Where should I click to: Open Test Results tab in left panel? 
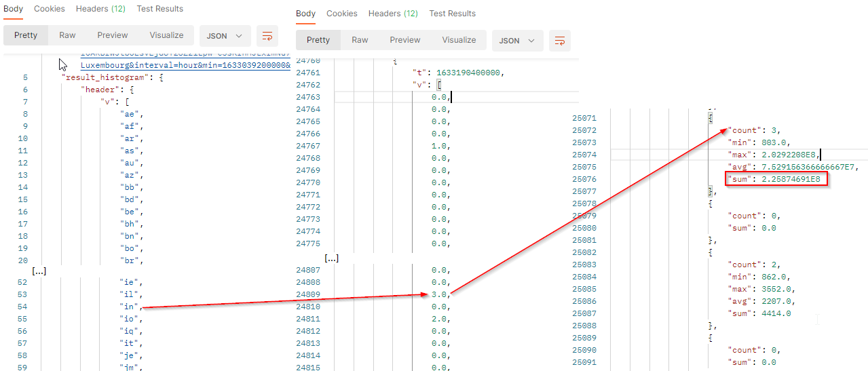[160, 9]
